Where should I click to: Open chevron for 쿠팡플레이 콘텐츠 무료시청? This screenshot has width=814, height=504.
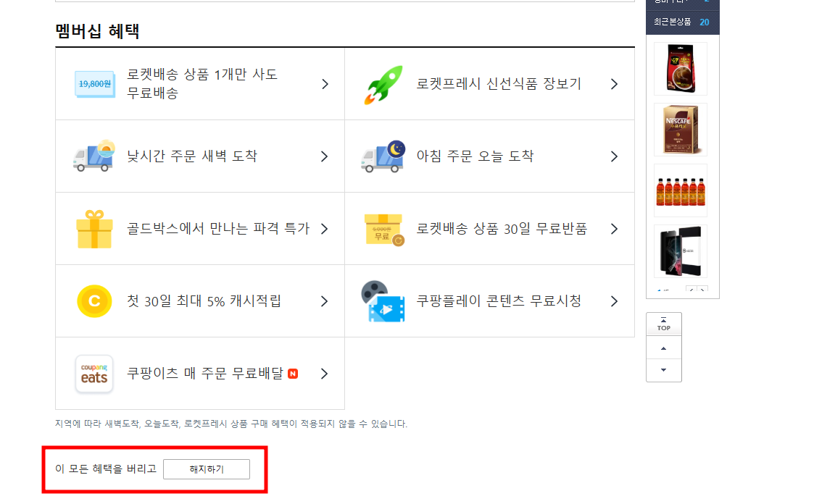[x=615, y=301]
